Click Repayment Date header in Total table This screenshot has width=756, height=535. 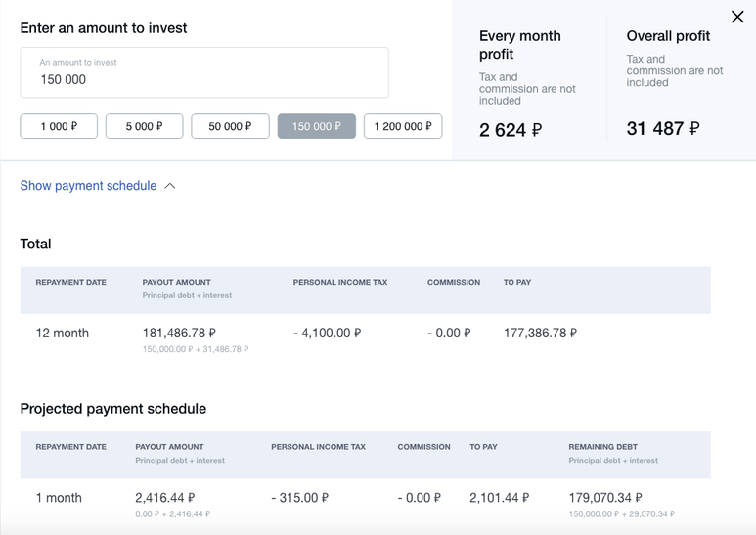pos(70,282)
